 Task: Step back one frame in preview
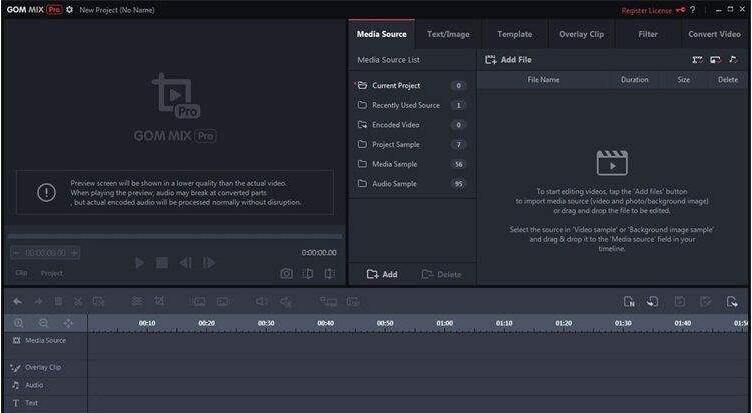click(x=186, y=263)
